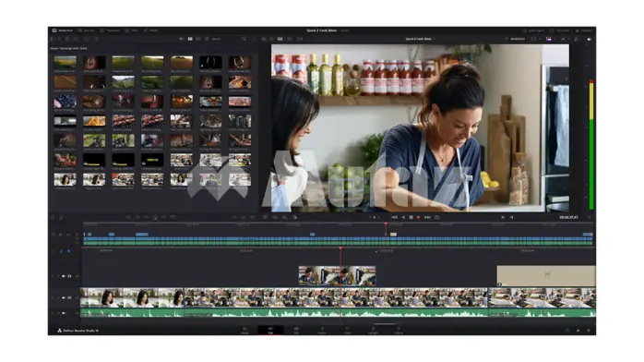Click the Append edit icon
The image size is (644, 362).
137,217
